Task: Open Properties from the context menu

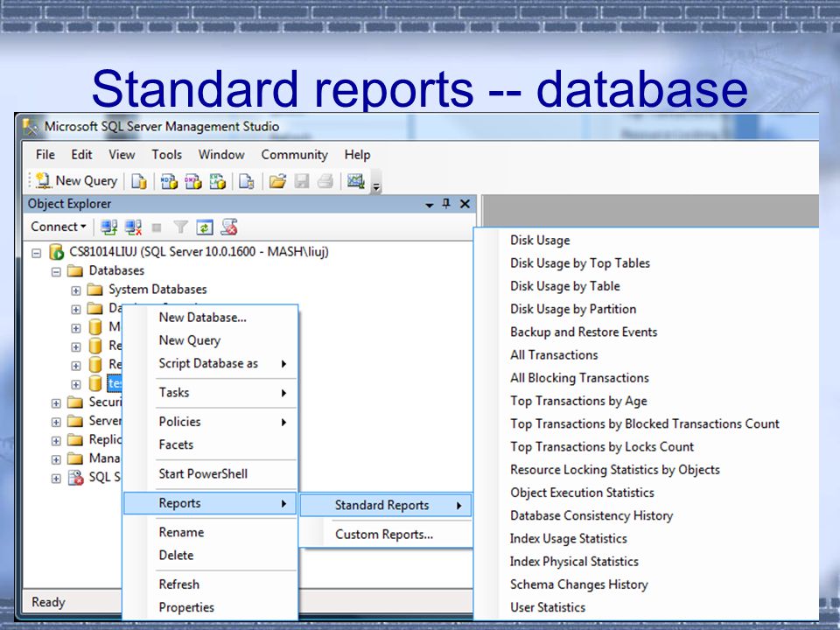Action: [210, 607]
